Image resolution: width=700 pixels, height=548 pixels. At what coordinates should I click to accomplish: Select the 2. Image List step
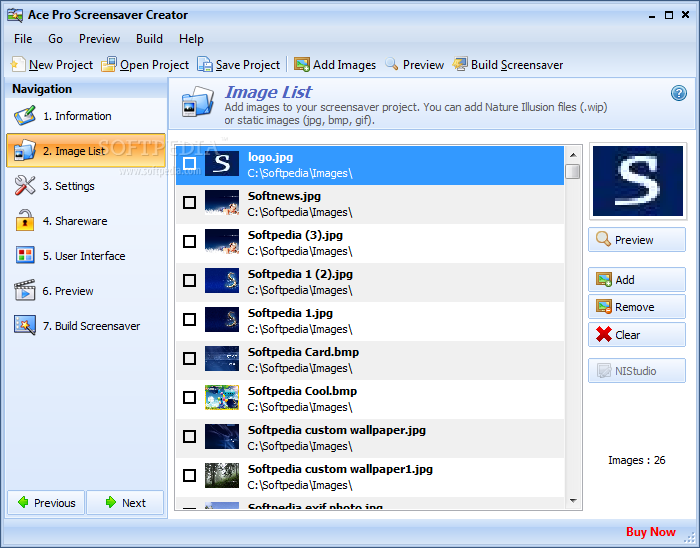tap(86, 151)
